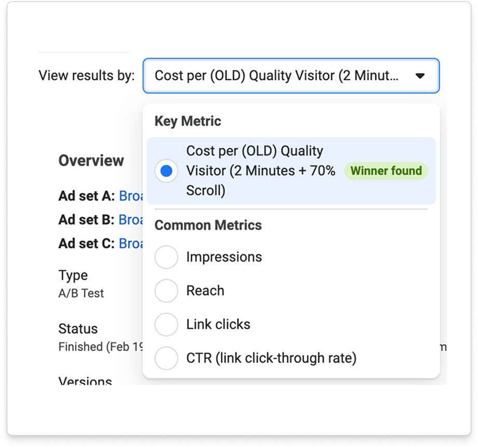
Task: Open the Ad set A link
Action: click(131, 196)
